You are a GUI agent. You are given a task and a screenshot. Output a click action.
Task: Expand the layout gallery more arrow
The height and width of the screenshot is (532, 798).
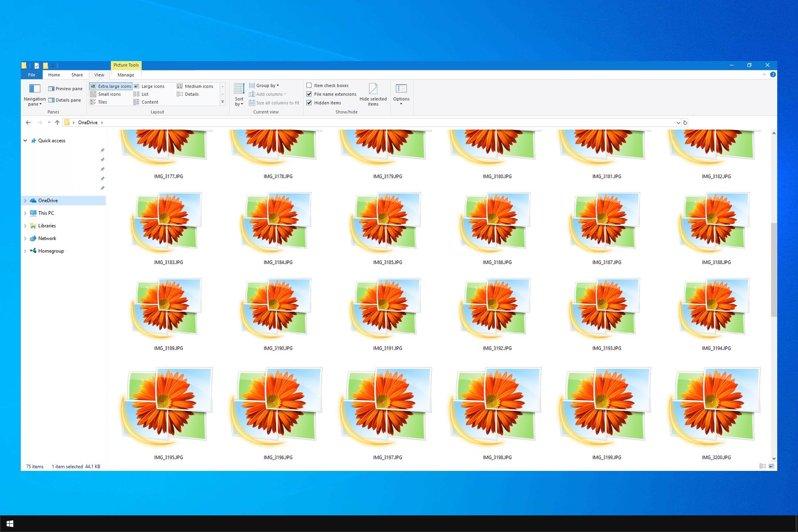pyautogui.click(x=223, y=102)
